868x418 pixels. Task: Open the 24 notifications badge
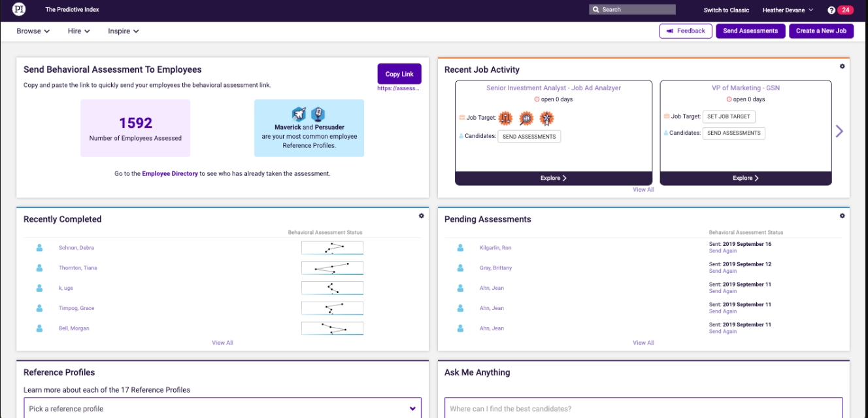(x=846, y=10)
